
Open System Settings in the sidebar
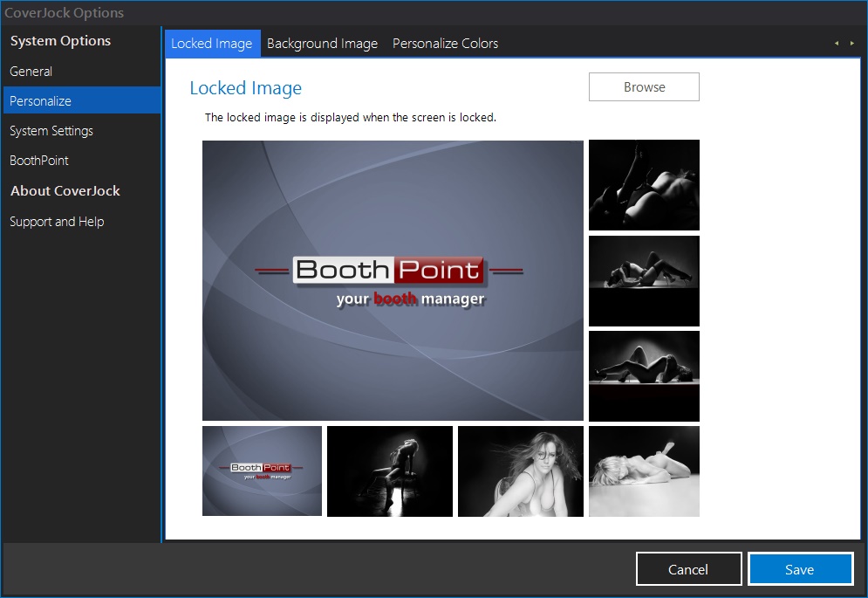pos(82,131)
